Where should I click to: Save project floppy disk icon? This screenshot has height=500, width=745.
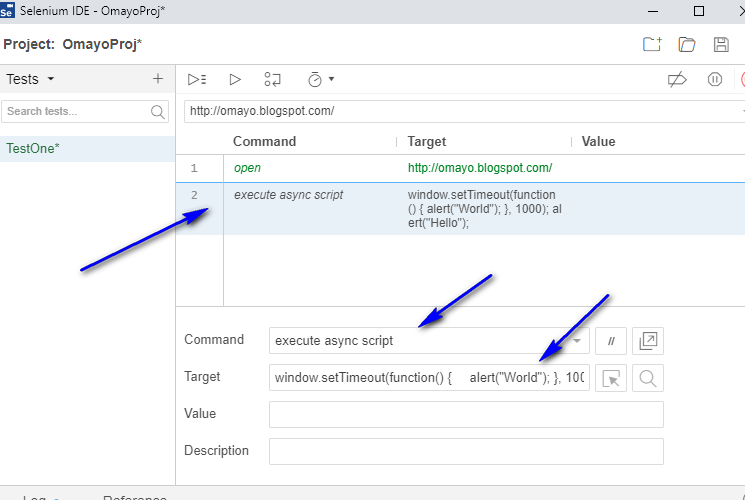coord(721,44)
